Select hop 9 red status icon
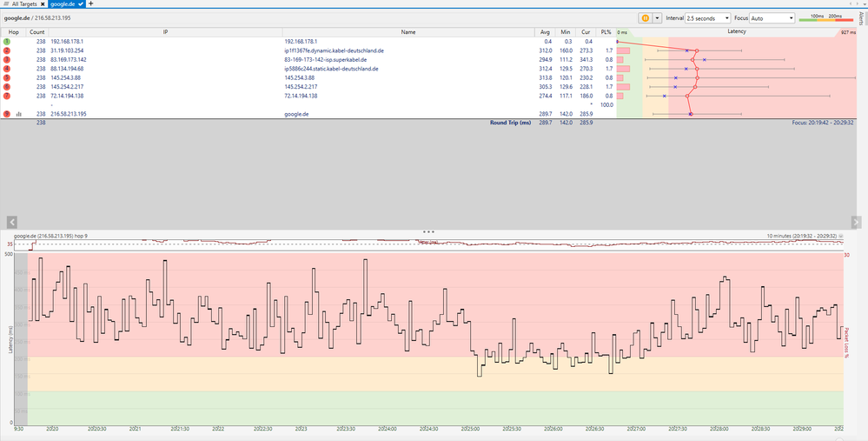Viewport: 868px width, 441px height. click(x=7, y=114)
